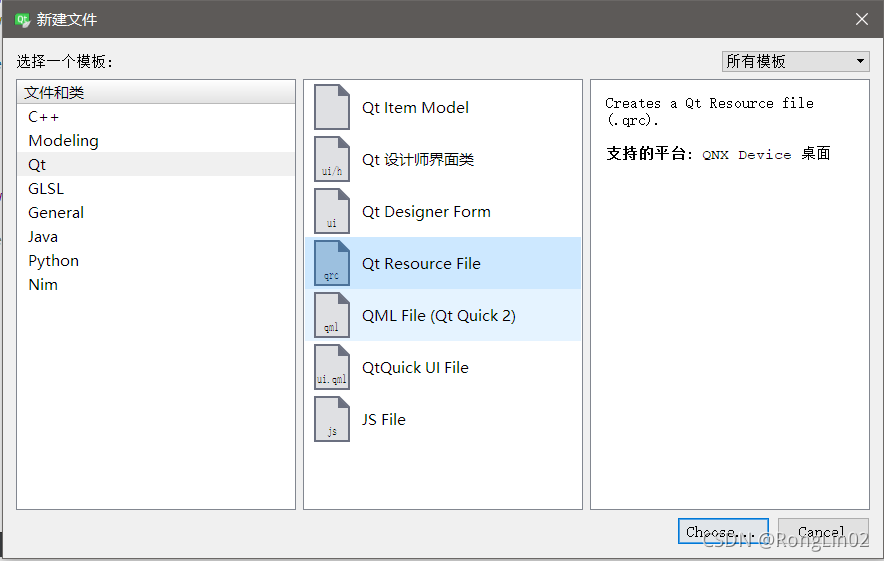Viewport: 884px width, 561px height.
Task: Select the Java category
Action: point(156,236)
